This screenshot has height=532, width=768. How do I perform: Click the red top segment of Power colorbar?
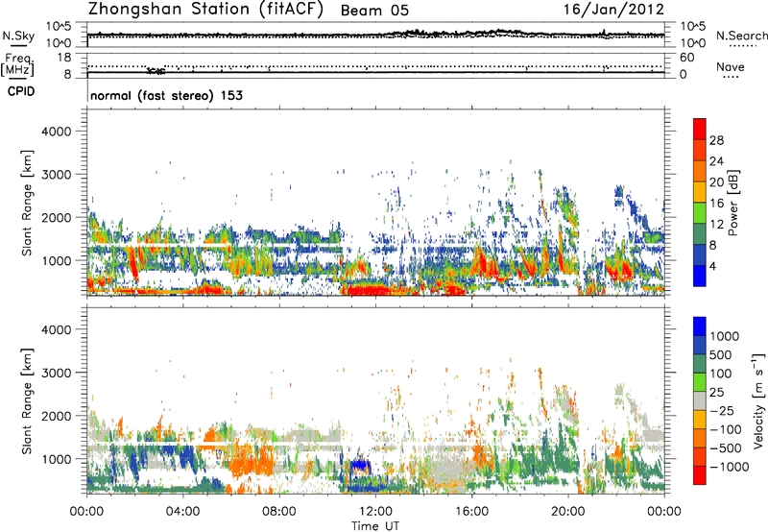[700, 129]
